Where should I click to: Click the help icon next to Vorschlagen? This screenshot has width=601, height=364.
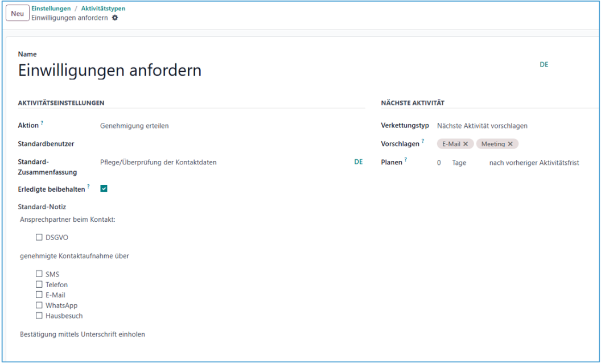click(x=423, y=142)
